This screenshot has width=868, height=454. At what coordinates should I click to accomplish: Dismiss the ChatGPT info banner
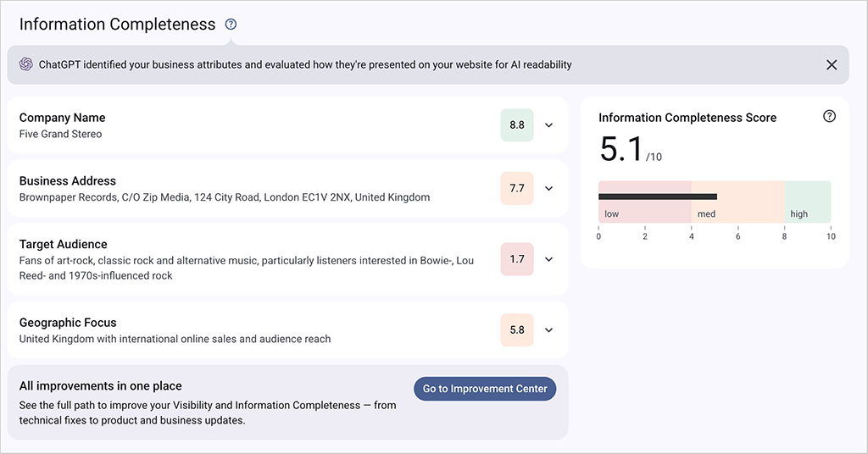pyautogui.click(x=832, y=64)
